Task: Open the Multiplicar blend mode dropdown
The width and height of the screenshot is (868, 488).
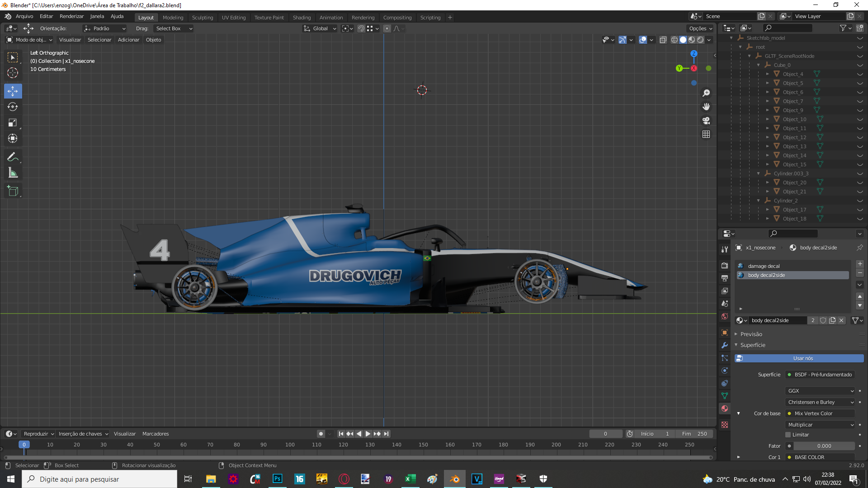Action: coord(820,425)
